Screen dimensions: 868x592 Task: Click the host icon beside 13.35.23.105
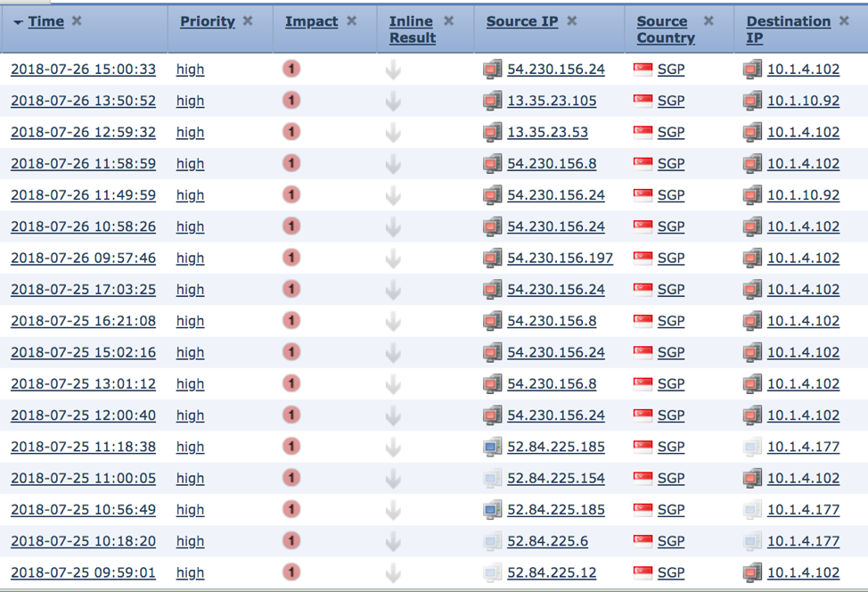tap(493, 101)
